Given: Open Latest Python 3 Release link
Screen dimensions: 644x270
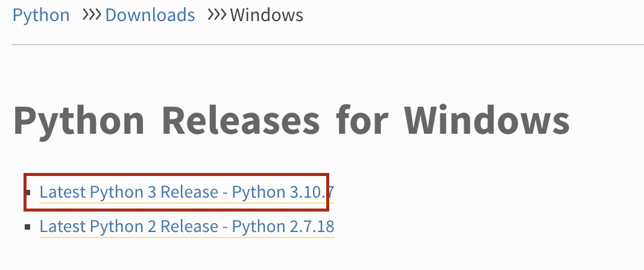Looking at the screenshot, I should point(186,192).
